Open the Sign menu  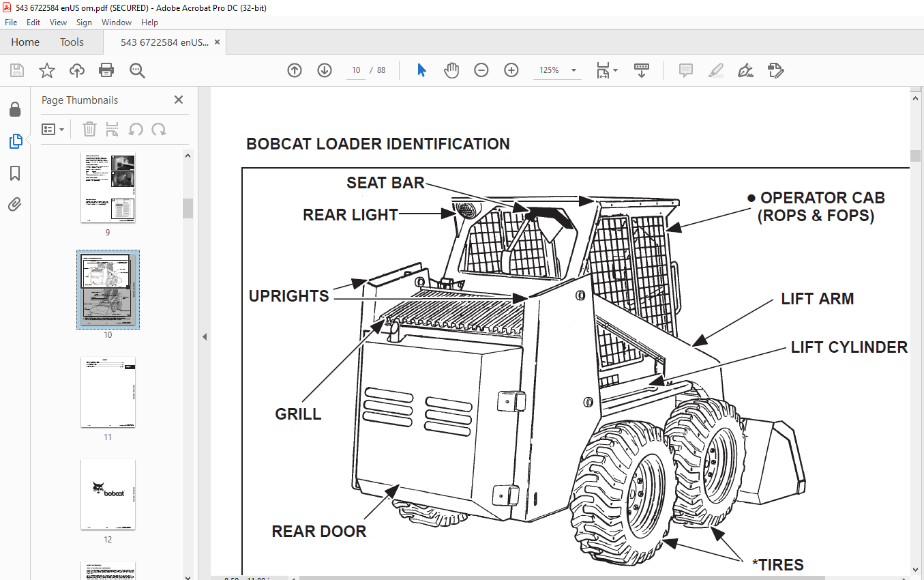click(x=84, y=23)
